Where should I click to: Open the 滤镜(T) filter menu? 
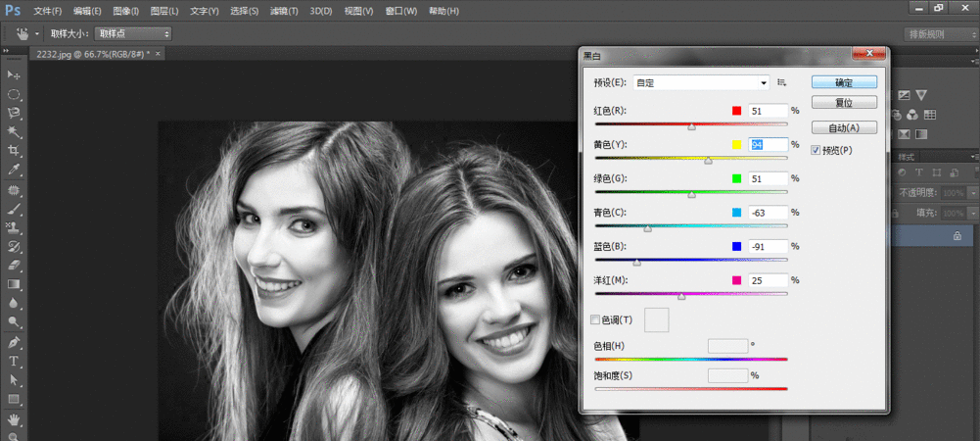click(x=284, y=11)
